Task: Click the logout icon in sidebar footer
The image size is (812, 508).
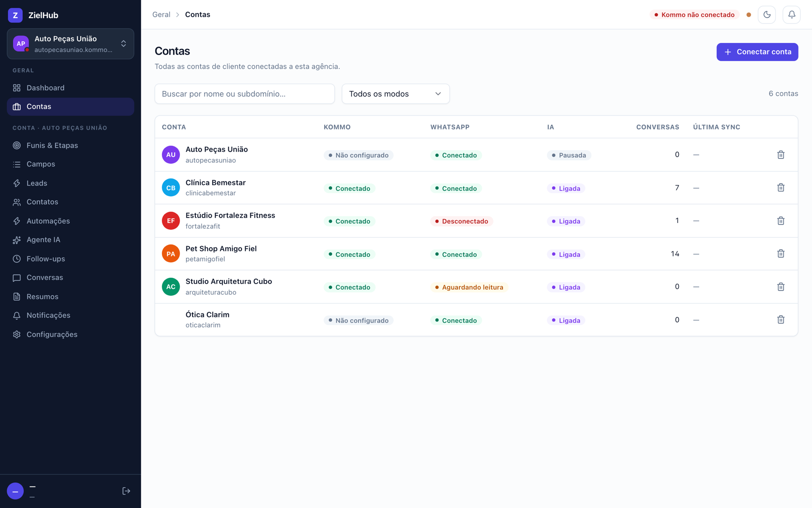Action: 126,491
